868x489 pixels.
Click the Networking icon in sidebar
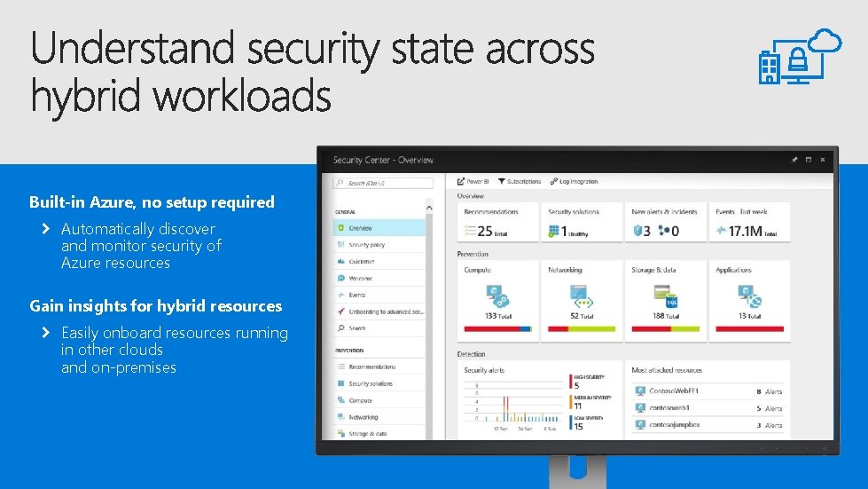coord(341,416)
